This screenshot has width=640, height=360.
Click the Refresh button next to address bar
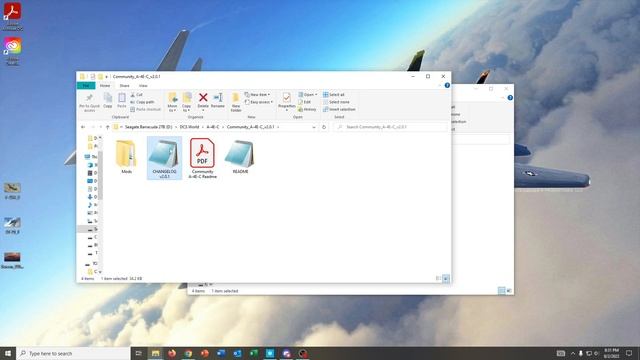324,127
